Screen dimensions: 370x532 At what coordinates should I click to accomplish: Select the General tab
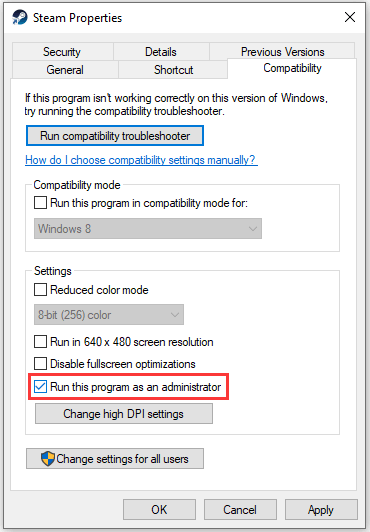point(65,70)
